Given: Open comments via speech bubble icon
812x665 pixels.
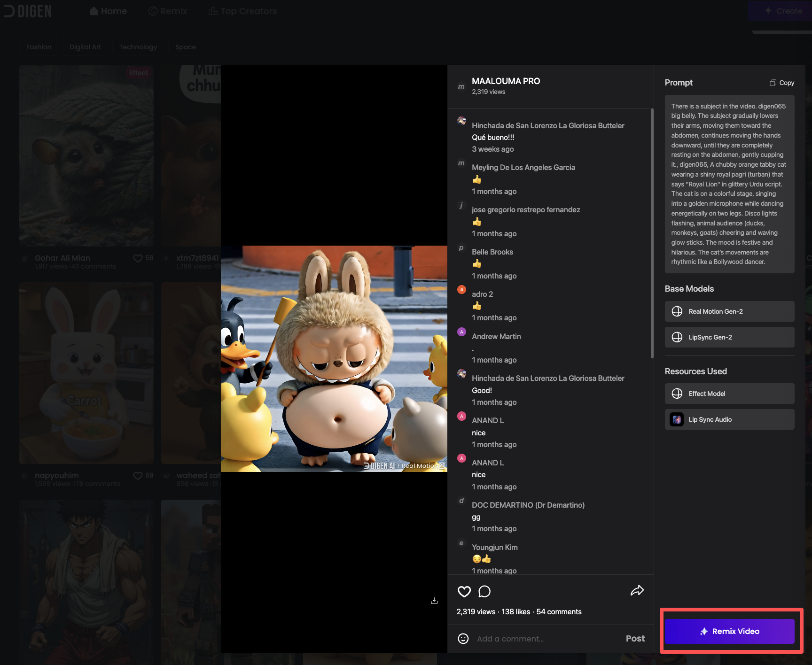Looking at the screenshot, I should click(484, 591).
